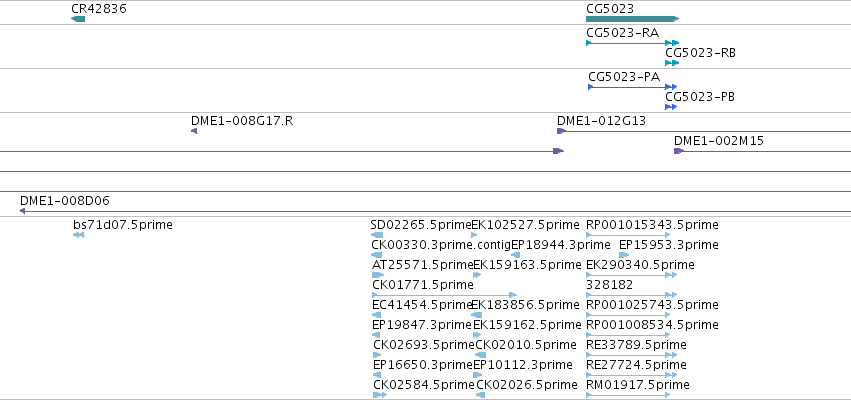The image size is (851, 400).
Task: Click the EP15953.3prime EST arrow
Action: (624, 255)
